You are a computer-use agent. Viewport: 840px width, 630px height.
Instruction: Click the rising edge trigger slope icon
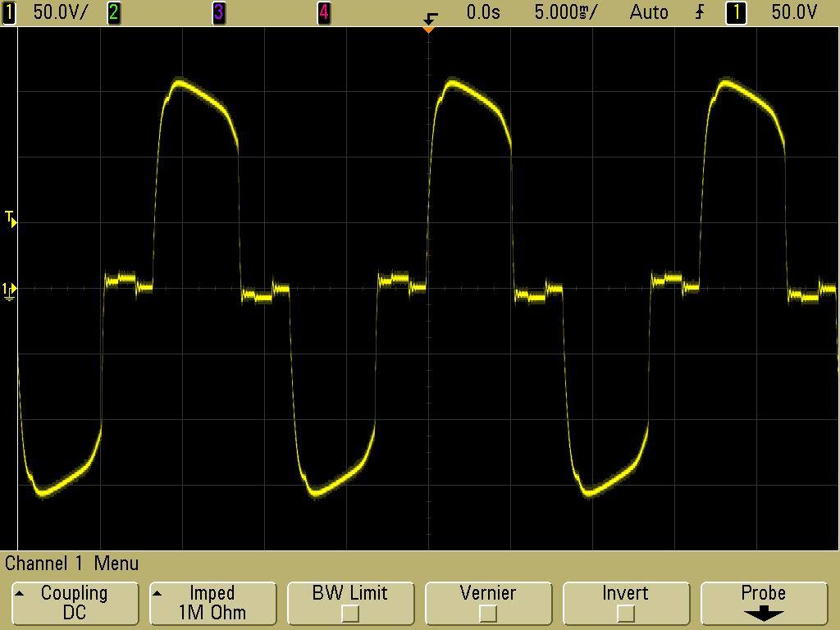coord(699,11)
